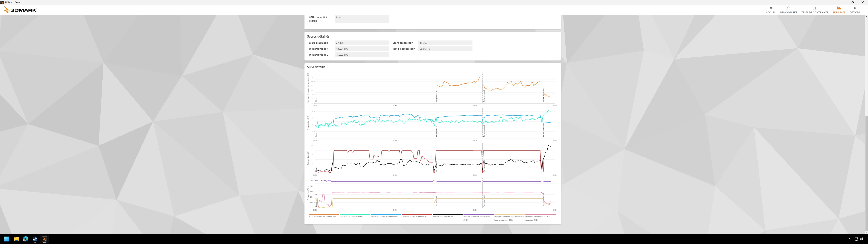Click the Windows Start button
Image resolution: width=868 pixels, height=244 pixels.
[x=7, y=239]
